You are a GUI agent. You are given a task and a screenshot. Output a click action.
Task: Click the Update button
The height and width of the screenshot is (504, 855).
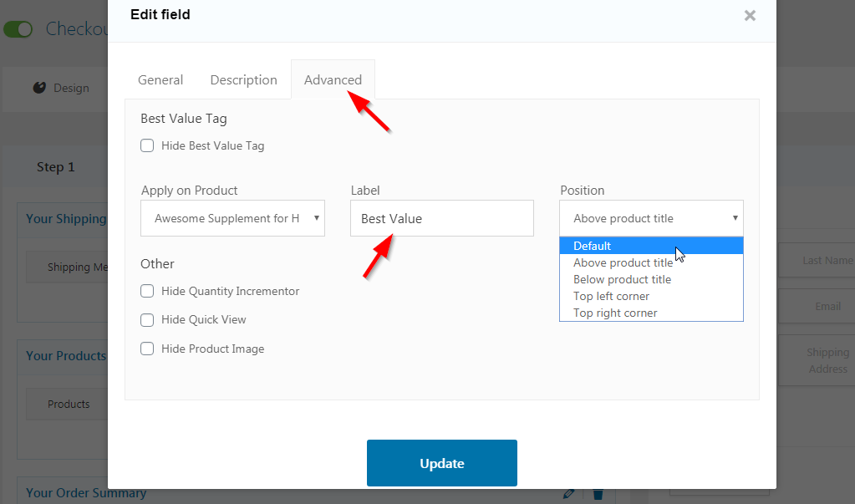click(x=441, y=463)
